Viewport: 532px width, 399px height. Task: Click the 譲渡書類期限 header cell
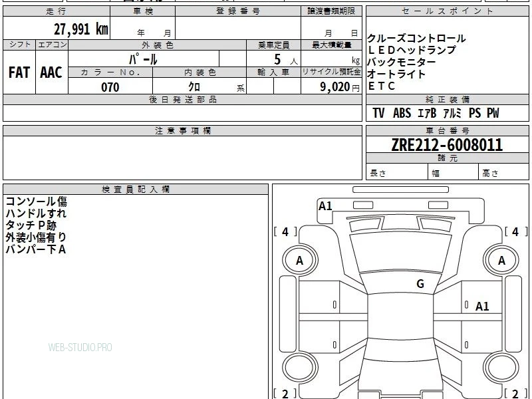pos(331,11)
